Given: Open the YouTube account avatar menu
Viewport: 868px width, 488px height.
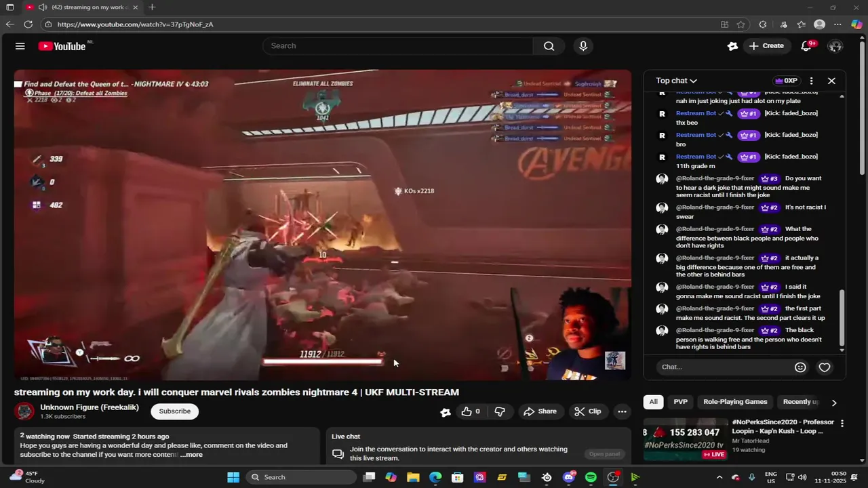Looking at the screenshot, I should click(x=835, y=46).
